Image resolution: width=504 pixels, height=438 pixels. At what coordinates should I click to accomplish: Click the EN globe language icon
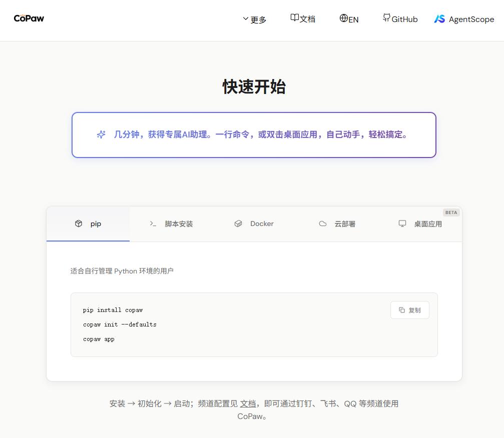(343, 18)
